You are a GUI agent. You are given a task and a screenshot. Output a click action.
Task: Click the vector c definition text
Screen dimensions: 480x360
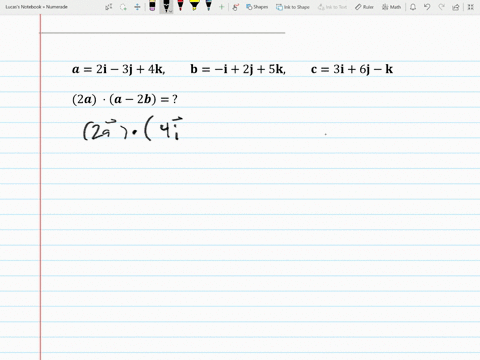[x=352, y=69]
